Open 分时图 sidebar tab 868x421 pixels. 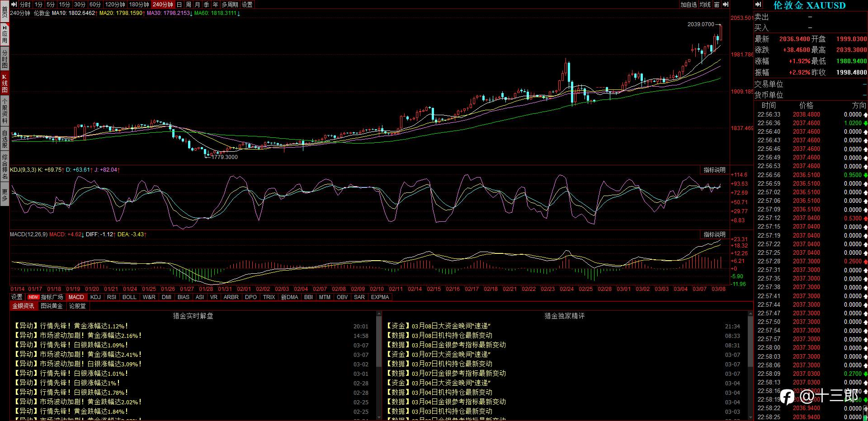pos(5,58)
